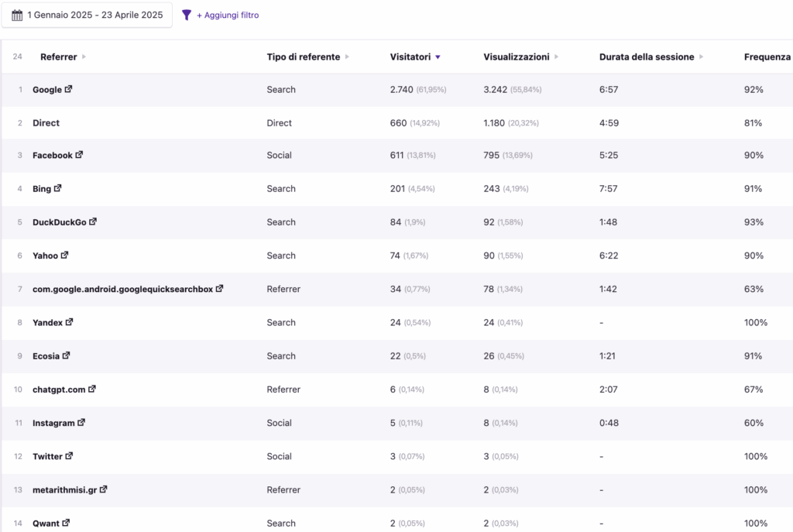
Task: Open Twitter external link icon
Action: (x=69, y=455)
